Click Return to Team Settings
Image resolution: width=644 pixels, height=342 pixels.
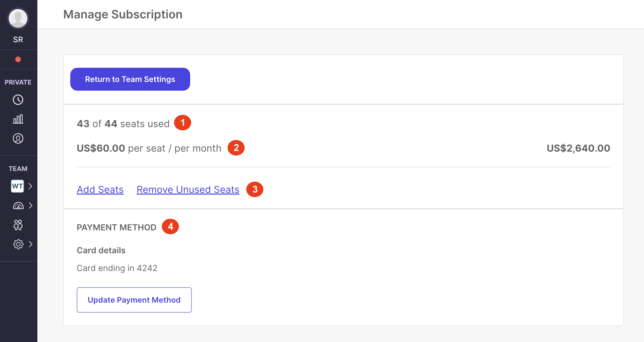pyautogui.click(x=130, y=79)
